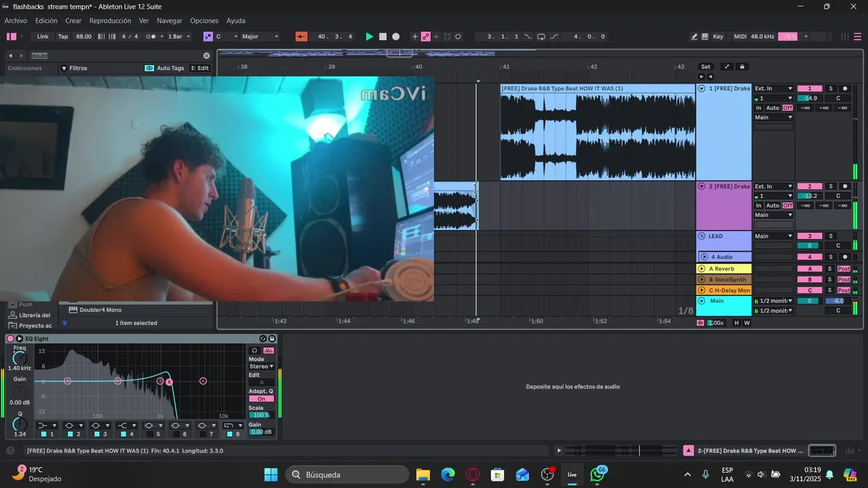Open the Opciones menu

(204, 20)
